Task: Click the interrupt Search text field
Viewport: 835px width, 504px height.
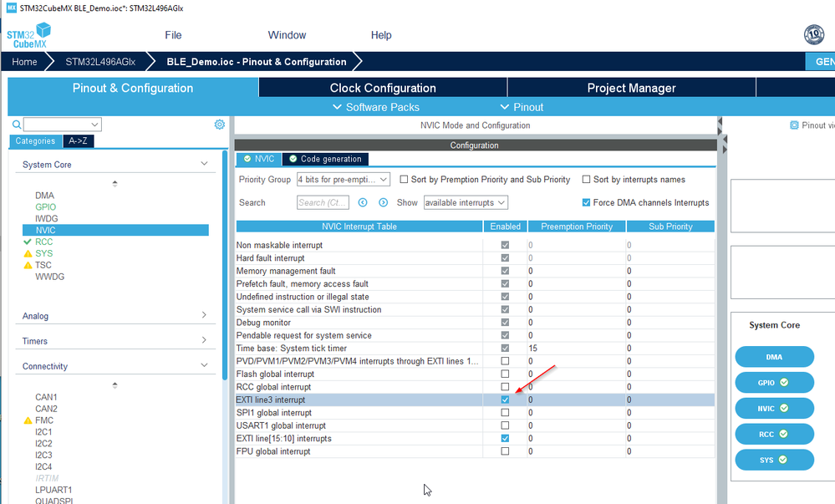Action: pos(323,202)
